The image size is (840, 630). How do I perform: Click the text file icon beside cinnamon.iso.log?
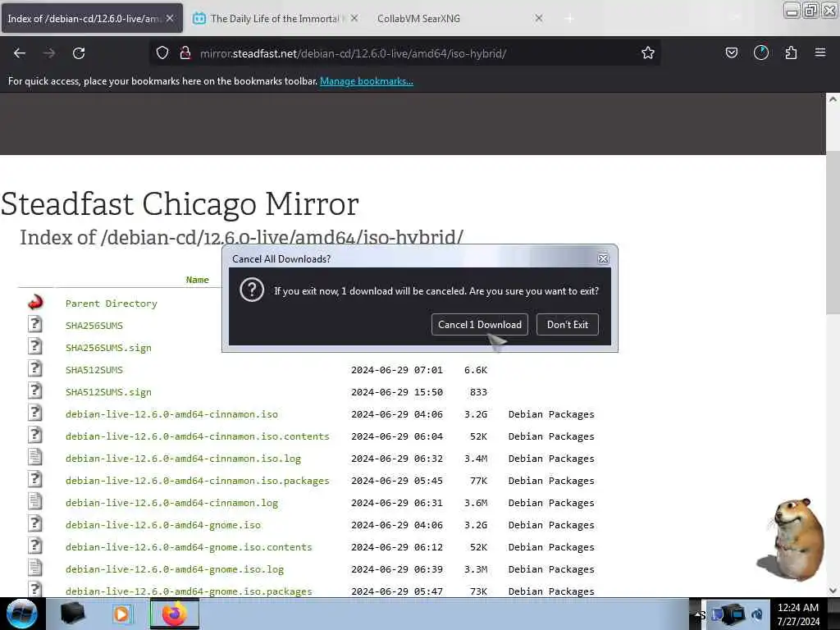tap(34, 457)
